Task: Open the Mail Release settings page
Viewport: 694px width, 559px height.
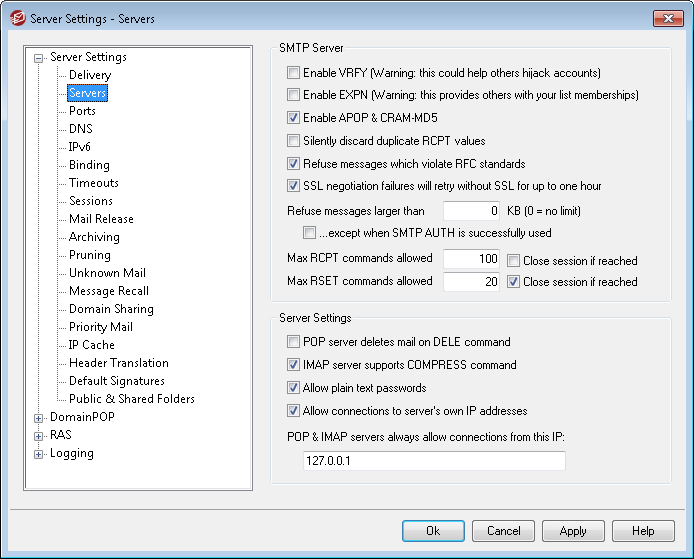Action: (101, 219)
